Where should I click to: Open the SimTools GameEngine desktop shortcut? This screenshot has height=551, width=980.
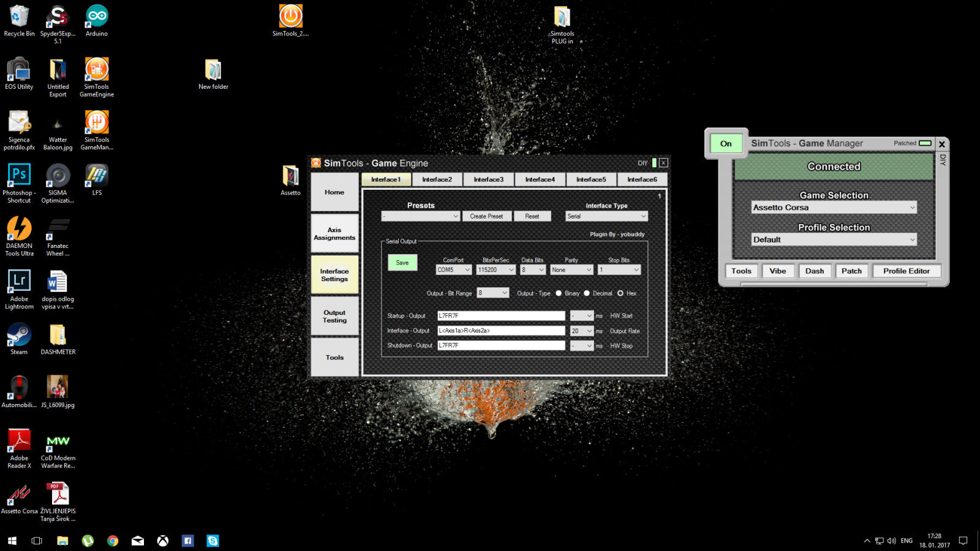(96, 77)
